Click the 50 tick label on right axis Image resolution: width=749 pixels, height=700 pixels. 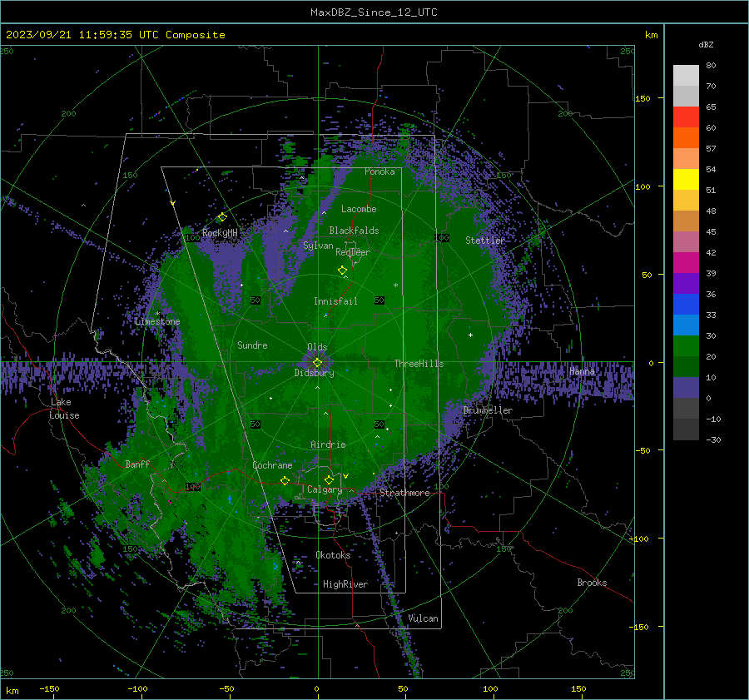pos(647,275)
